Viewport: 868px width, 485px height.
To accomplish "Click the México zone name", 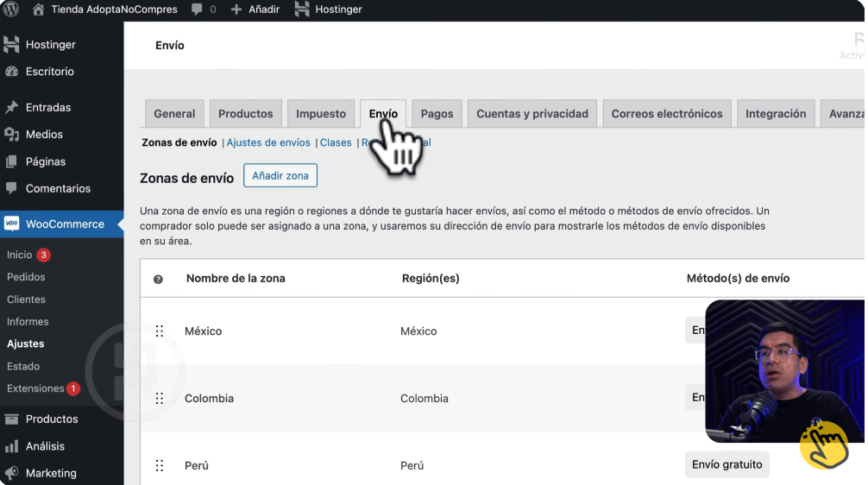I will [x=203, y=331].
